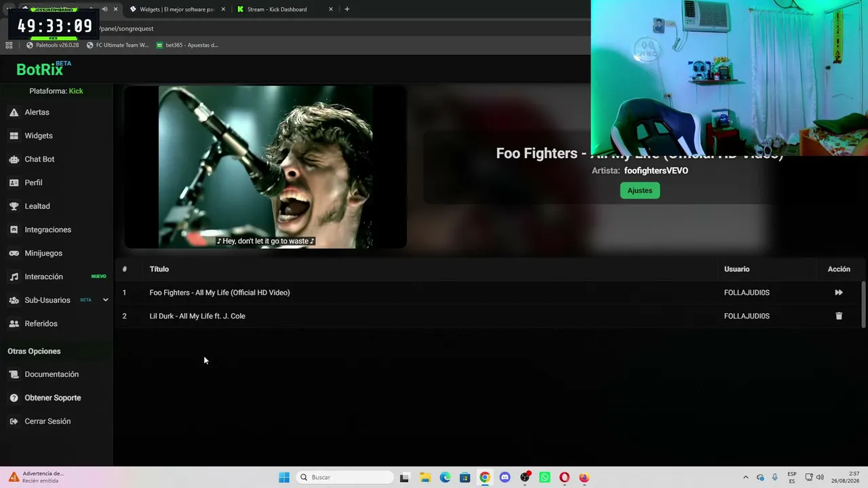Select the Obtener Soporte help icon
The image size is (868, 488).
tap(14, 398)
